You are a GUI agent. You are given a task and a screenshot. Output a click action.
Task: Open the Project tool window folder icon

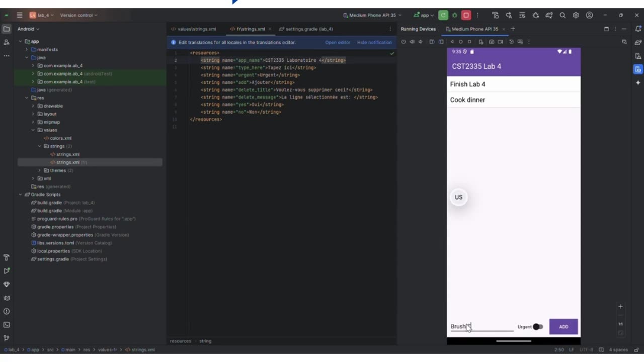point(7,29)
